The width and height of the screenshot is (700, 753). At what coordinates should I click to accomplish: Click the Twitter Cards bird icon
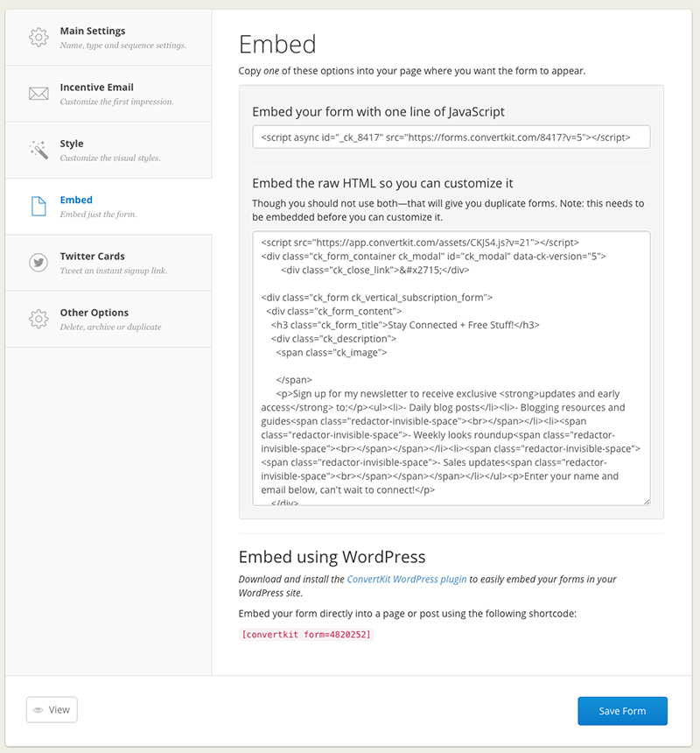click(x=38, y=263)
